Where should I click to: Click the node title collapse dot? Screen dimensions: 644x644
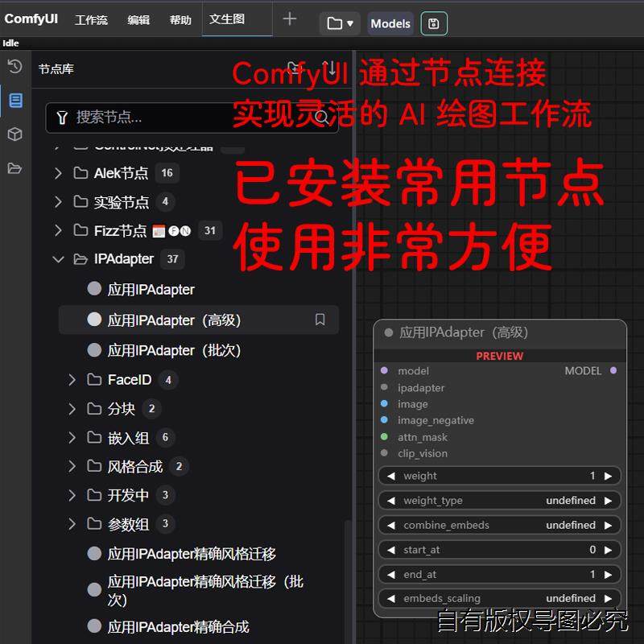389,332
